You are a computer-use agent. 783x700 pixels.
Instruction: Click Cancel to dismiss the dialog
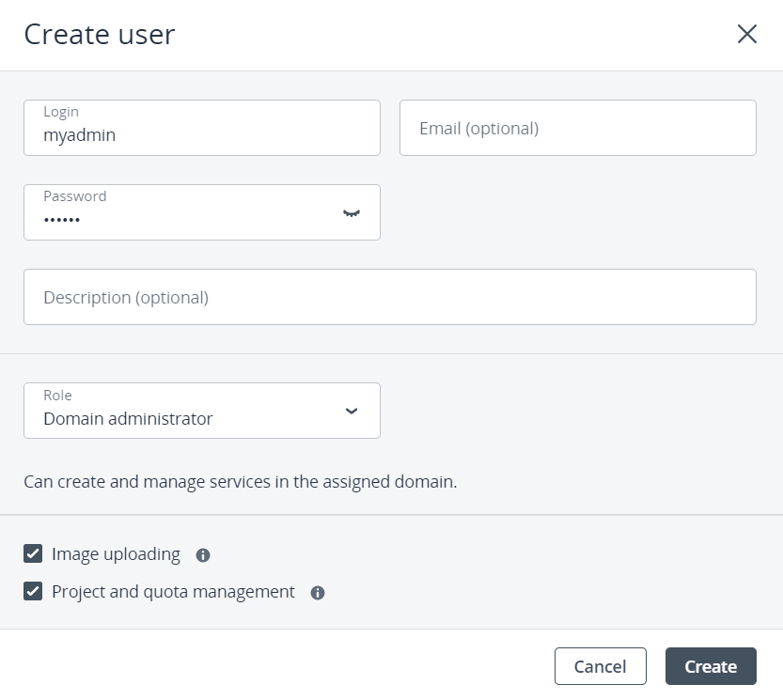[600, 665]
